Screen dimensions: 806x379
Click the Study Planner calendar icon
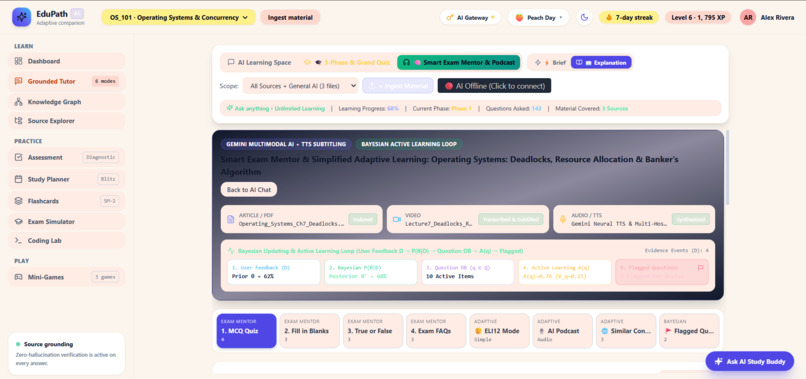coord(19,179)
